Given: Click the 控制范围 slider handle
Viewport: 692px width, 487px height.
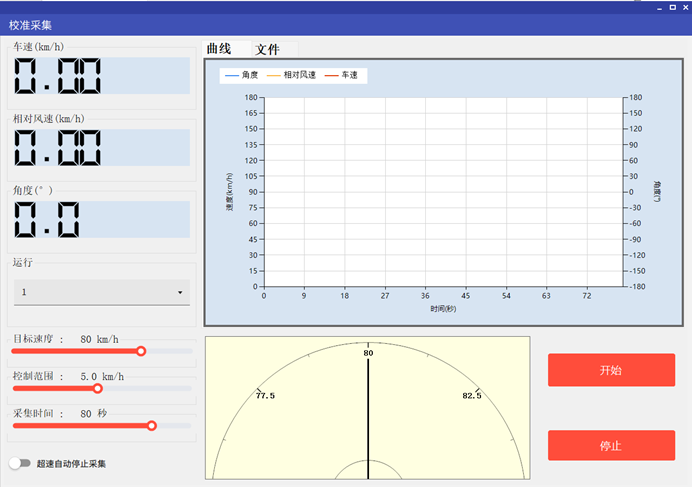Looking at the screenshot, I should pos(97,388).
